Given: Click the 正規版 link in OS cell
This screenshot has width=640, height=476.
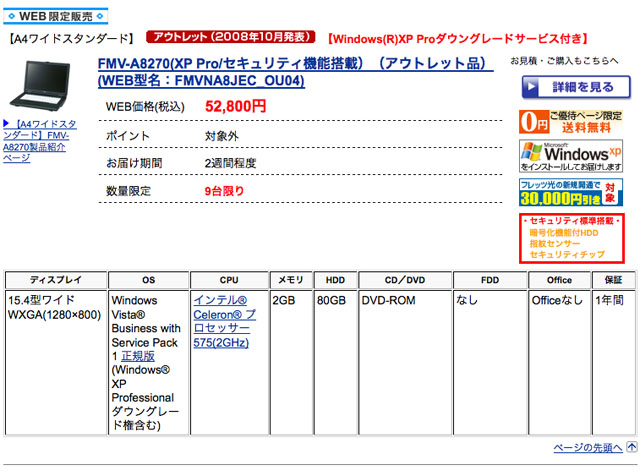Looking at the screenshot, I should click(x=138, y=356).
